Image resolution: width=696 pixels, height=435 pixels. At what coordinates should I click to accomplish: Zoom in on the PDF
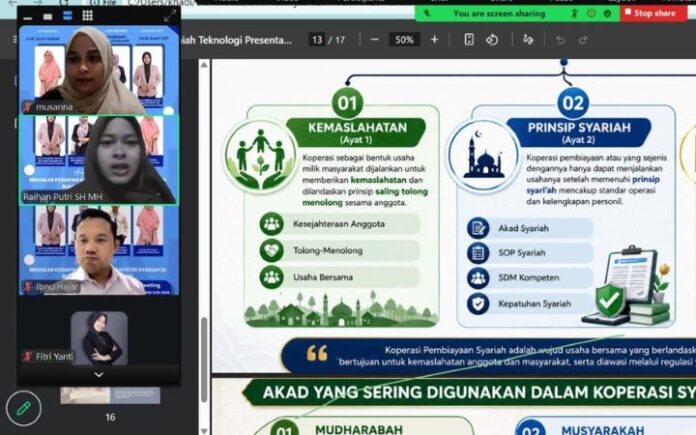click(x=435, y=40)
